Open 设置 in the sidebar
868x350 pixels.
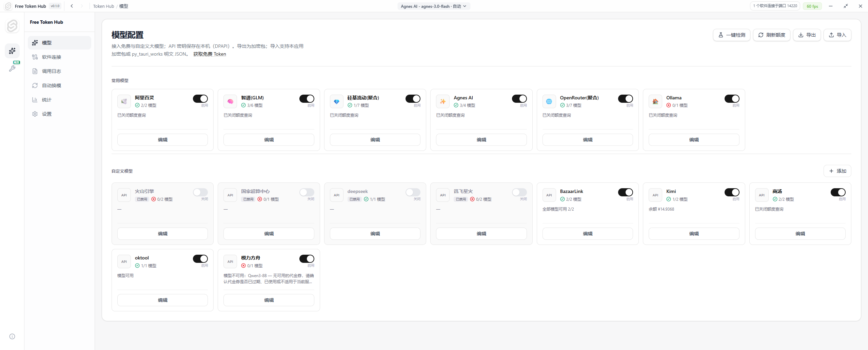(59, 114)
